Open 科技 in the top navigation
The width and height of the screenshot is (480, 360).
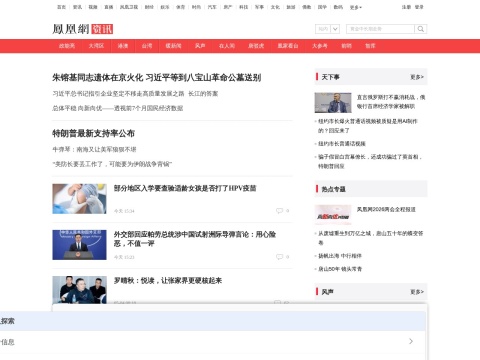[244, 7]
